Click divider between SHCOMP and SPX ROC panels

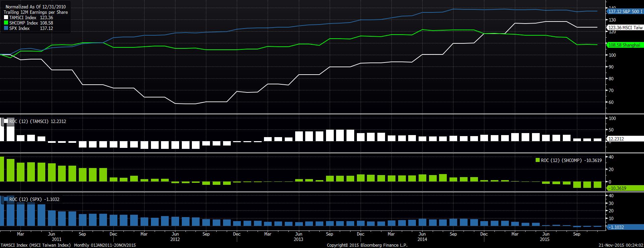coord(302,192)
